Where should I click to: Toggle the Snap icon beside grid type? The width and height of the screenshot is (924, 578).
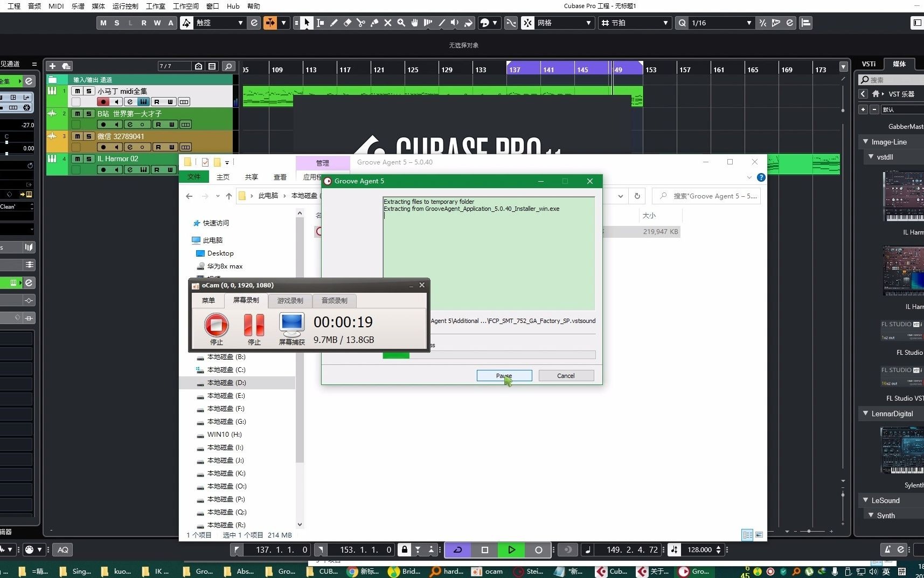(x=527, y=23)
